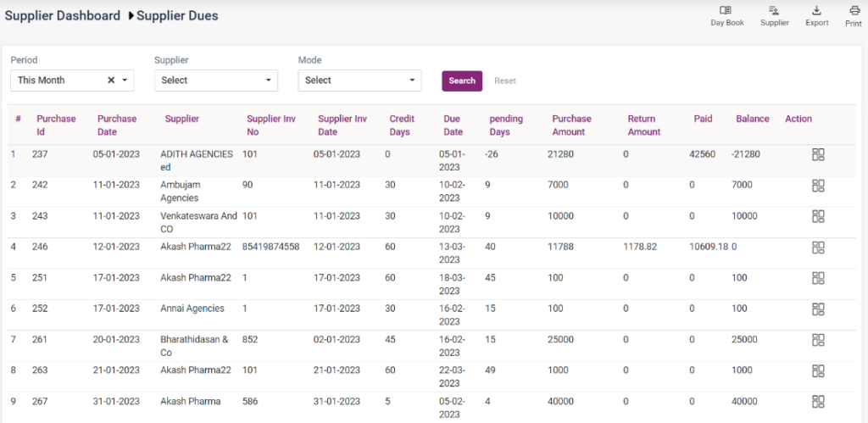
Task: Open the Supplier select dropdown
Action: coord(215,81)
